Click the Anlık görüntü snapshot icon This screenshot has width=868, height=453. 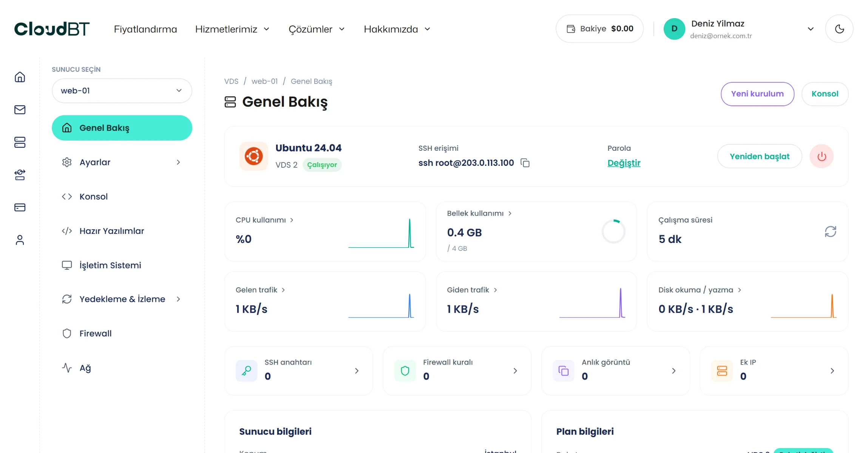click(563, 371)
